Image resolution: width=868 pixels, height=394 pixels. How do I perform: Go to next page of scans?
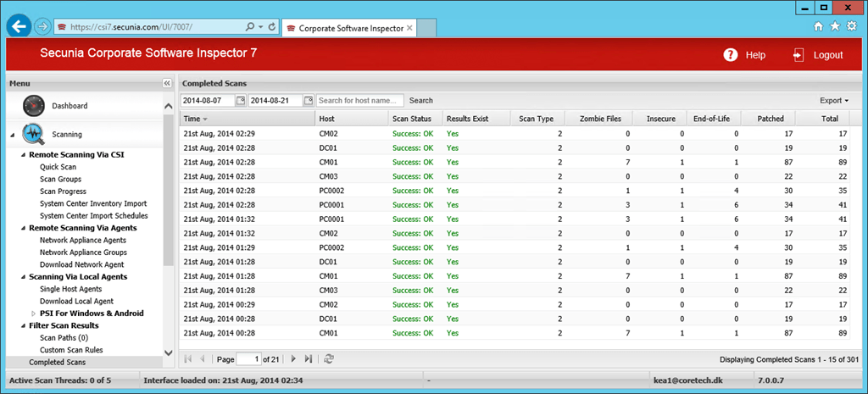[x=294, y=359]
